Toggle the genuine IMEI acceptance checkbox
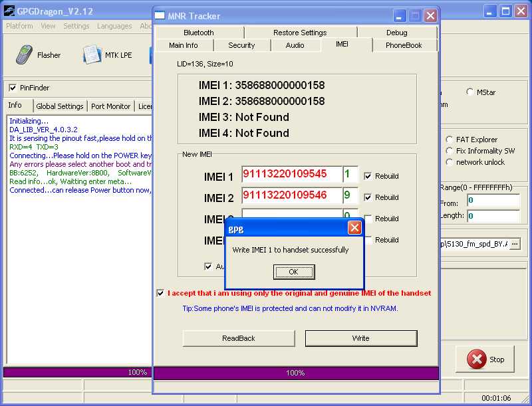 click(160, 293)
